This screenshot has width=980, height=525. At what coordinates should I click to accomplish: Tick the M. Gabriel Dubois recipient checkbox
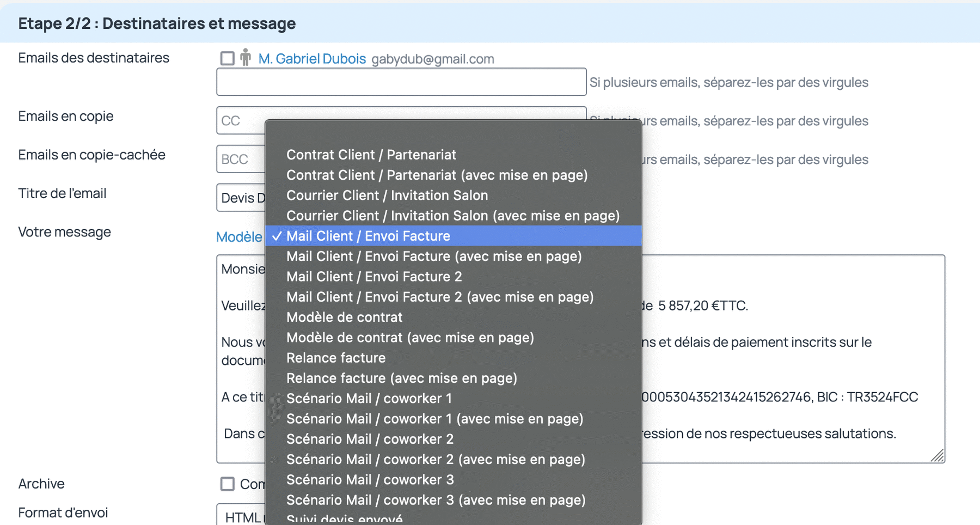pyautogui.click(x=227, y=58)
